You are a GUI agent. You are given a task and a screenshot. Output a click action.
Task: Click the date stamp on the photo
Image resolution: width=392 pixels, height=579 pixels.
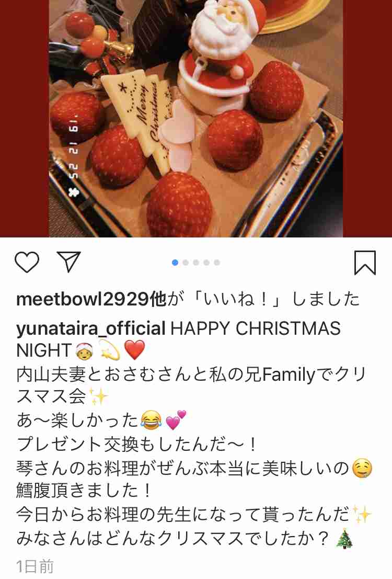coord(73,155)
